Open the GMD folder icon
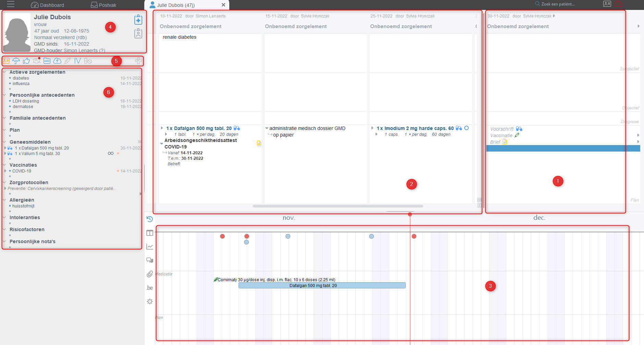The height and width of the screenshot is (345, 644). [47, 61]
